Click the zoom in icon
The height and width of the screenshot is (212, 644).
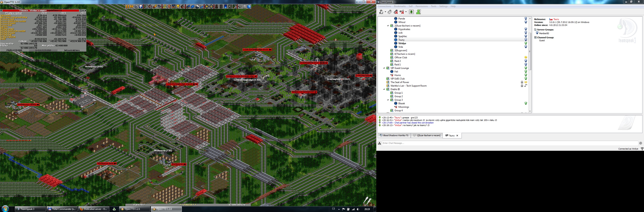pos(207,6)
